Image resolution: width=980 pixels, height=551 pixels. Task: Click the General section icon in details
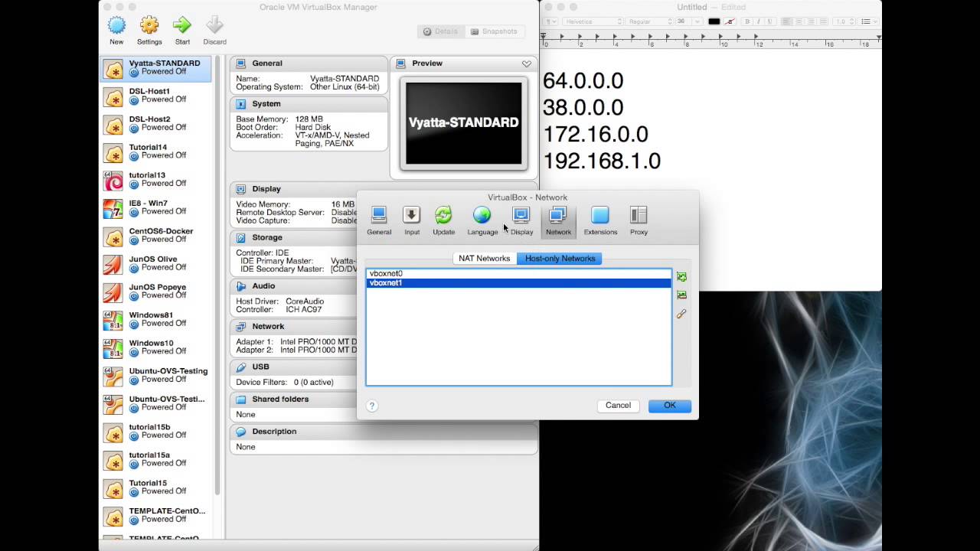[240, 64]
